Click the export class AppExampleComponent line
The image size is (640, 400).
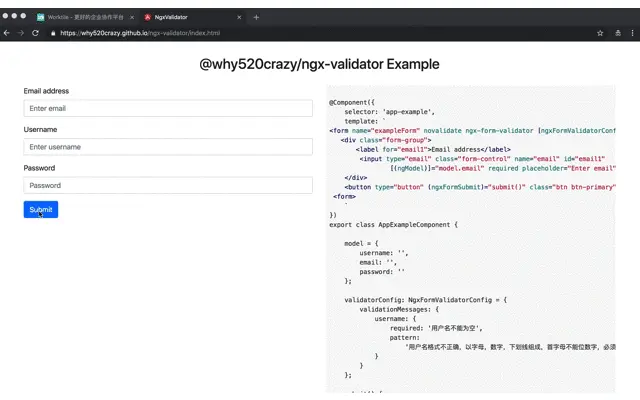coord(393,224)
